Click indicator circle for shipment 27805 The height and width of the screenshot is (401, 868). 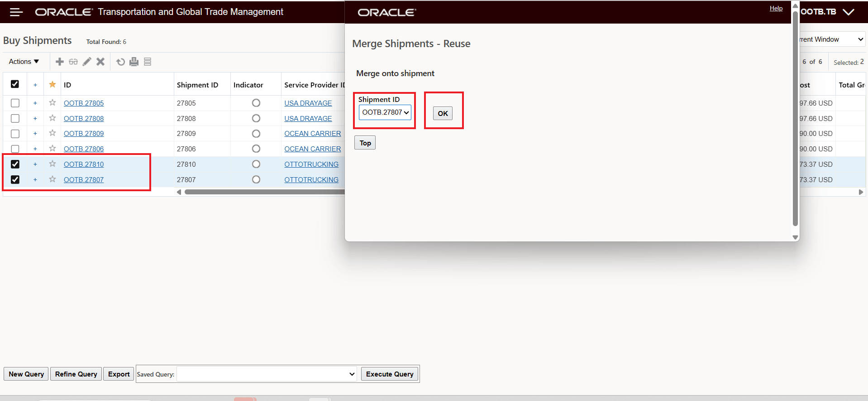pyautogui.click(x=256, y=103)
